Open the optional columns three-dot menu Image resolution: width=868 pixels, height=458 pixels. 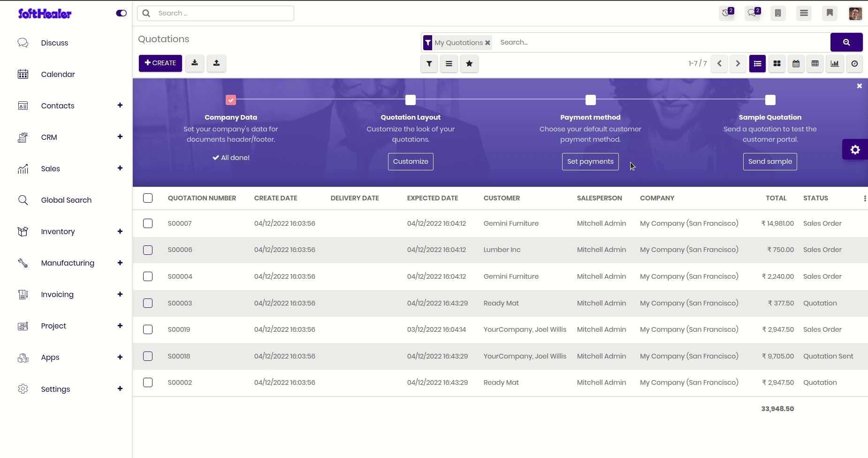point(864,198)
